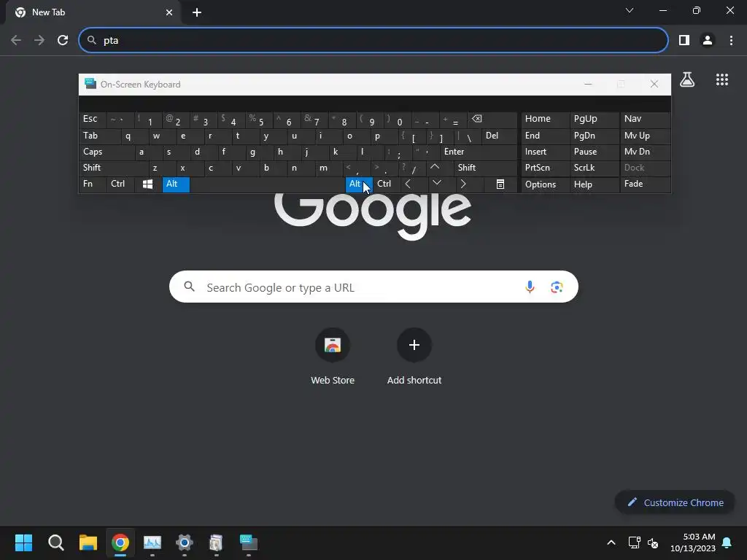Start voice search with microphone icon

530,287
